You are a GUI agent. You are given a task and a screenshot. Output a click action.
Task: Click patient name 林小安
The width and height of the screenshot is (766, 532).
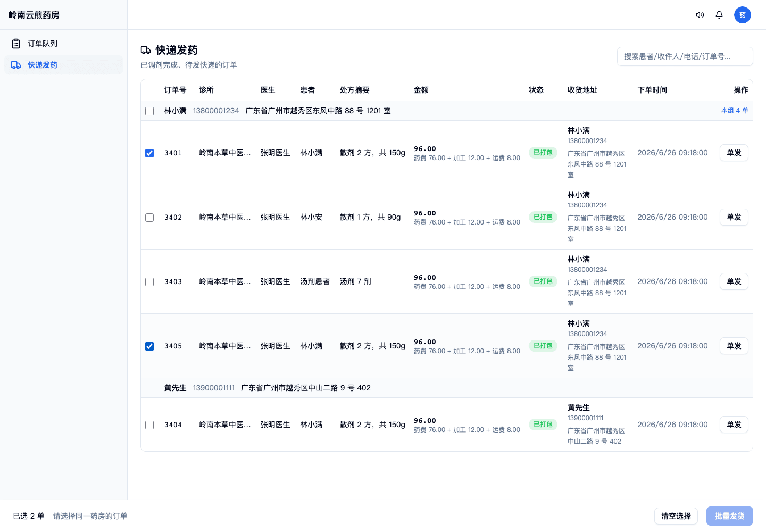311,217
